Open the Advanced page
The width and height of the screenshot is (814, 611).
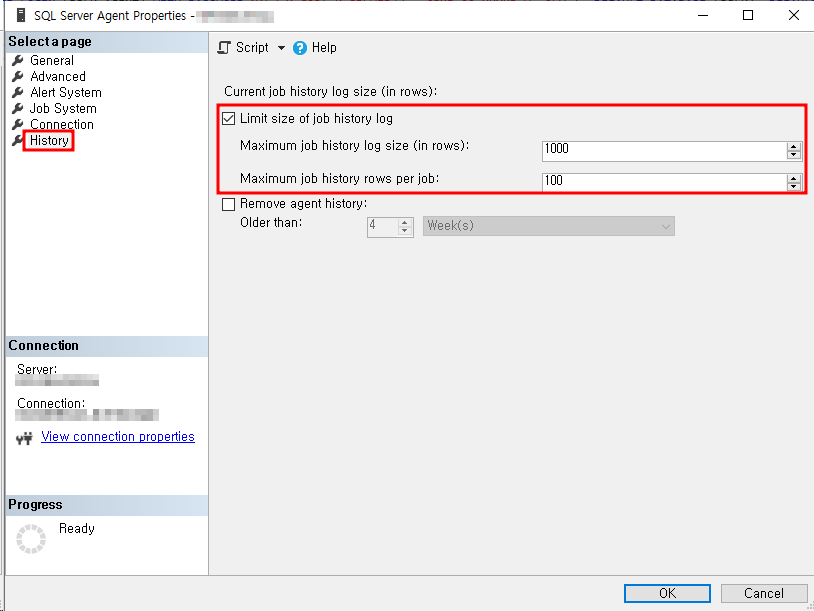pos(58,76)
